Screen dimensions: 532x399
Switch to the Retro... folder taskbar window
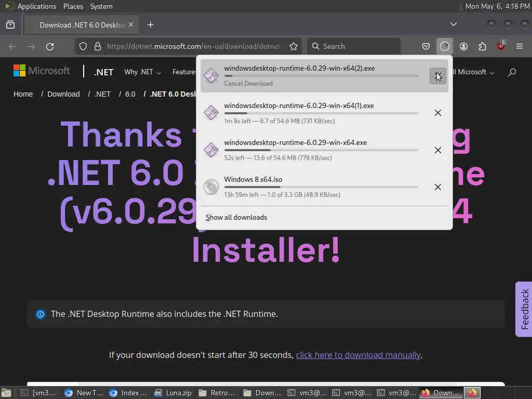click(x=217, y=393)
